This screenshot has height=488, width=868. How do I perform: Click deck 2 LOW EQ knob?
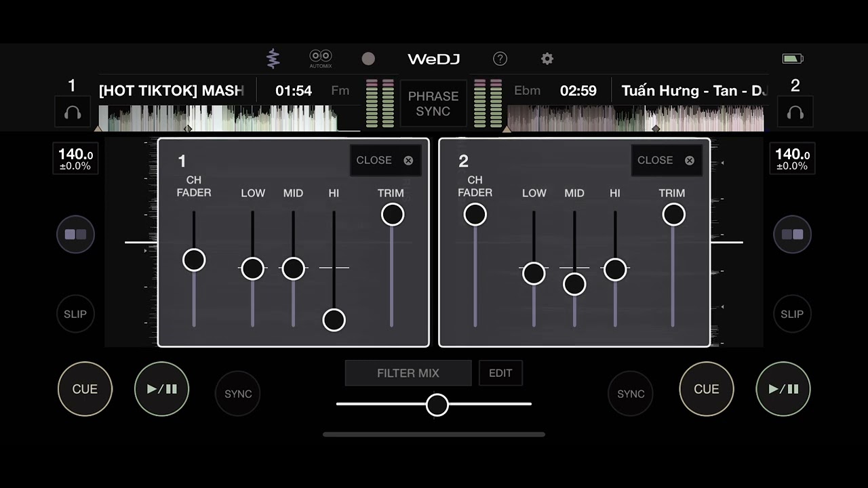534,273
